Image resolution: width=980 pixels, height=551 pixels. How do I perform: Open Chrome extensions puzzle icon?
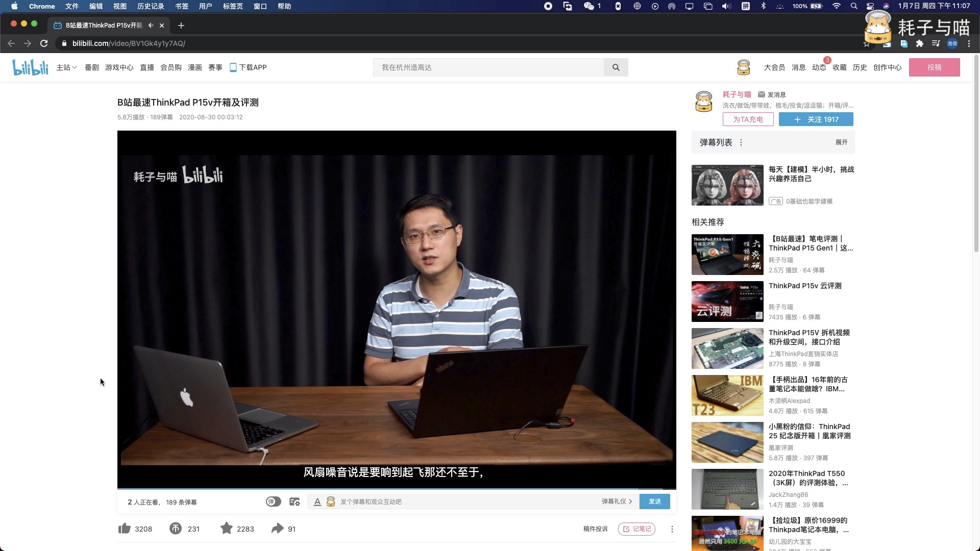pos(920,43)
